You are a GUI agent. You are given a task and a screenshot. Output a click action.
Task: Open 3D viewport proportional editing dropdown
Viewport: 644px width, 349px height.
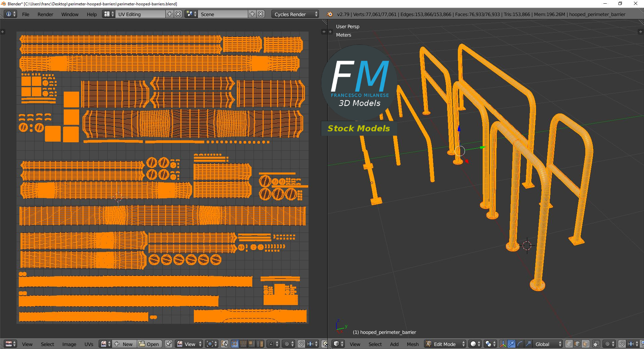pyautogui.click(x=609, y=344)
